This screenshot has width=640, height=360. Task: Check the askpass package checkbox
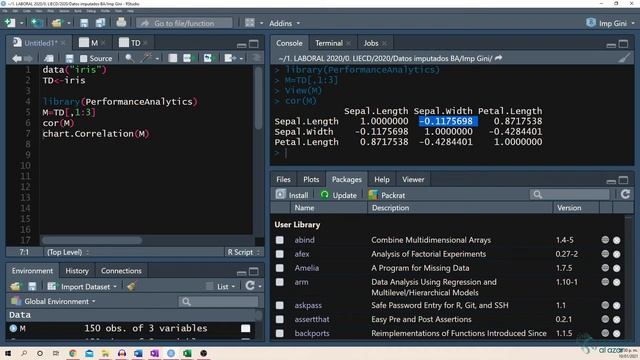280,305
